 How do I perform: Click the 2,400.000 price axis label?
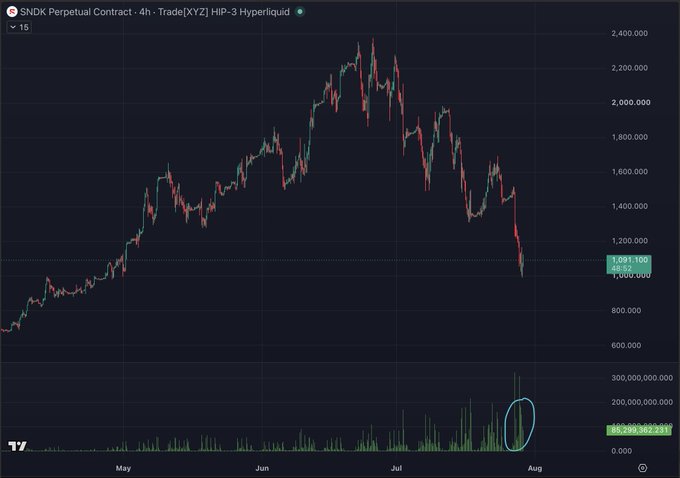pyautogui.click(x=630, y=33)
